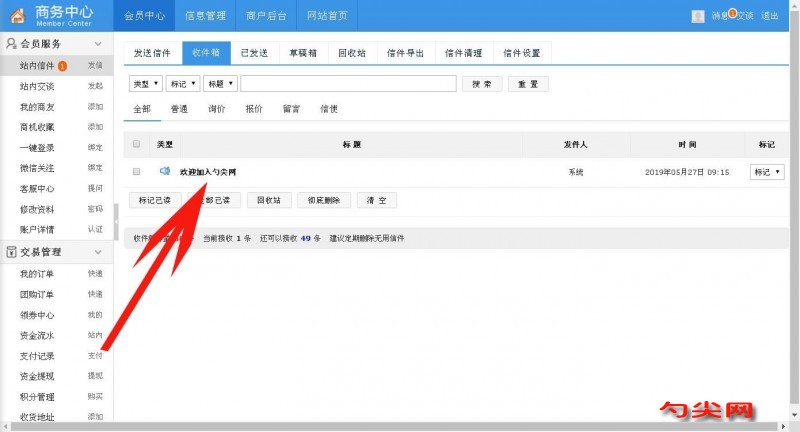The width and height of the screenshot is (800, 432).
Task: Click the 退出 logout link
Action: (770, 16)
